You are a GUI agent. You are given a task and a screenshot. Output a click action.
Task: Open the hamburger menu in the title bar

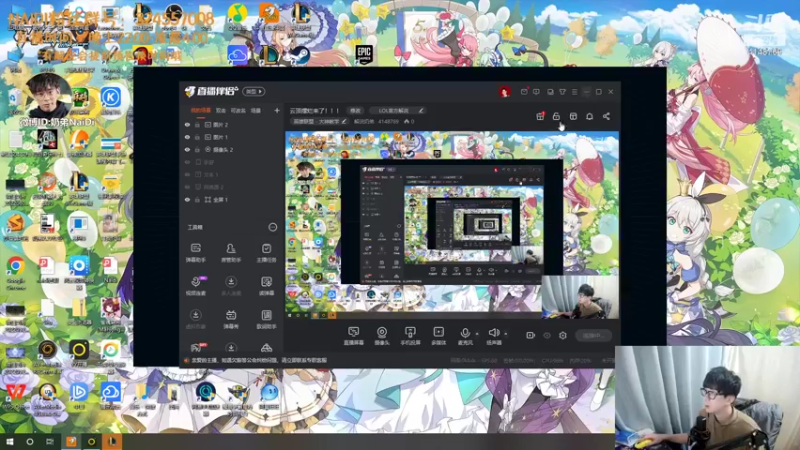point(574,92)
